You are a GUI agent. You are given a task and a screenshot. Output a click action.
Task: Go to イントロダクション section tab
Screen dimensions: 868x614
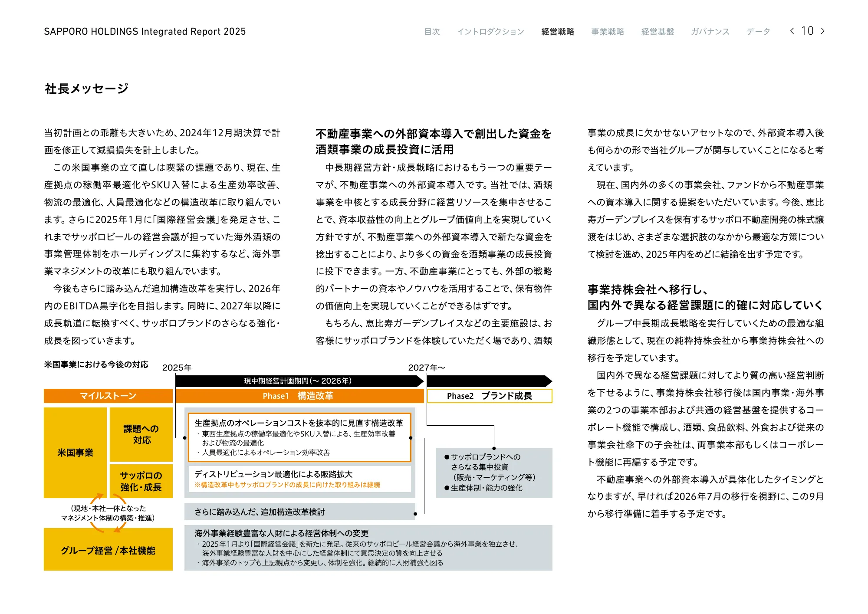click(490, 32)
